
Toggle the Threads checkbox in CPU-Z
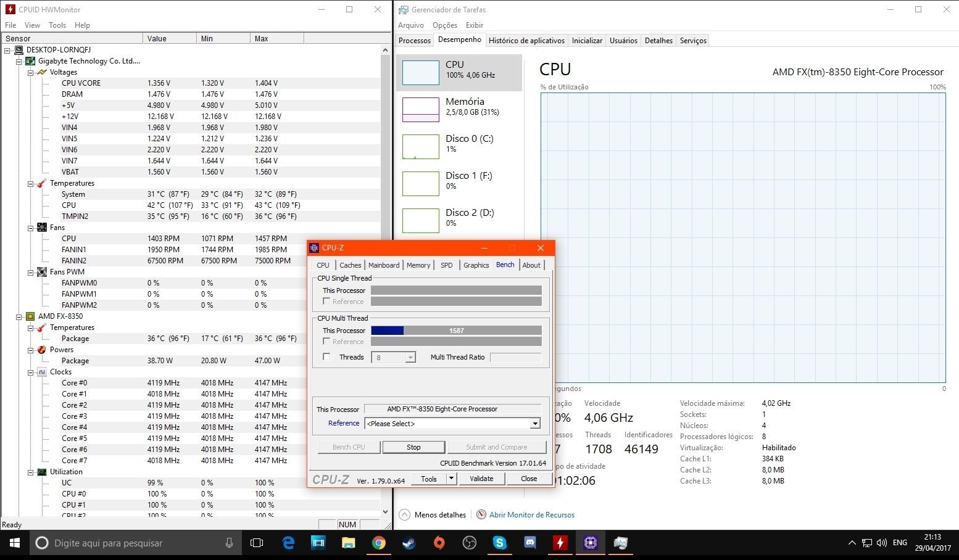(x=326, y=357)
